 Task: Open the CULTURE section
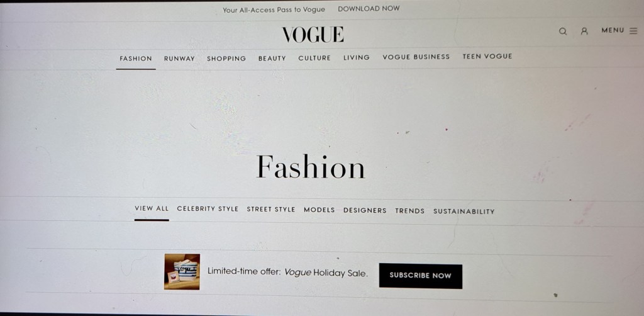[x=314, y=58]
